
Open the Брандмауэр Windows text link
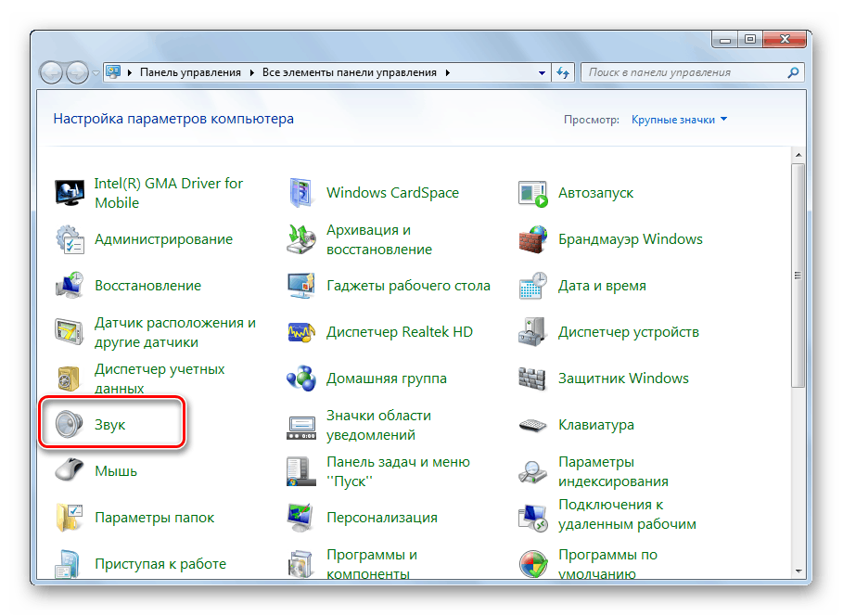(630, 239)
